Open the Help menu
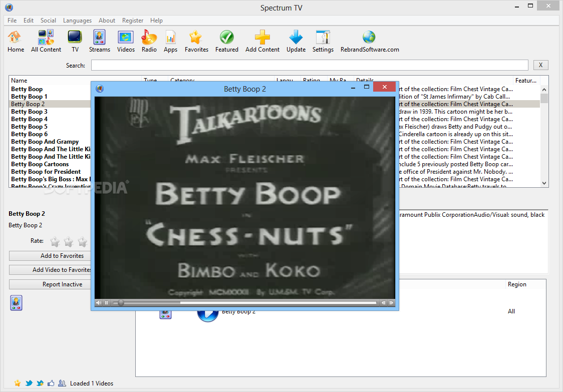This screenshot has width=563, height=392. (x=156, y=21)
